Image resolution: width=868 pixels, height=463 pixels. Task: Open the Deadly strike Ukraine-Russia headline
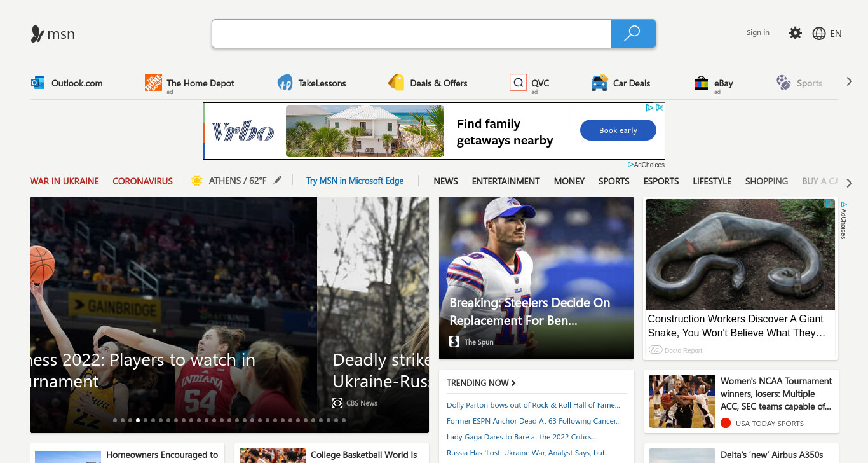tap(381, 371)
